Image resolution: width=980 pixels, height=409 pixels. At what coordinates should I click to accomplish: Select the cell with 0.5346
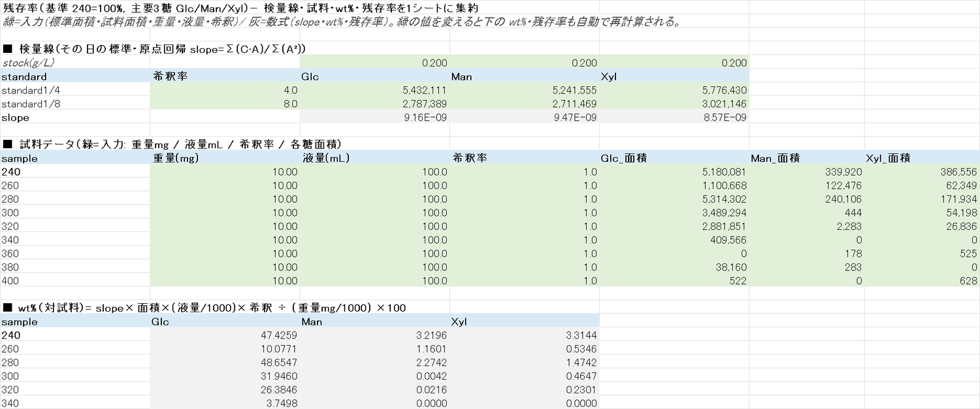524,349
